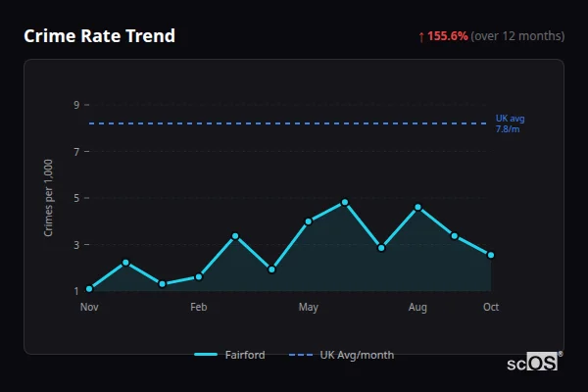Viewport: 588px width, 392px height.
Task: Click the June peak data point near 5
Action: click(x=345, y=203)
